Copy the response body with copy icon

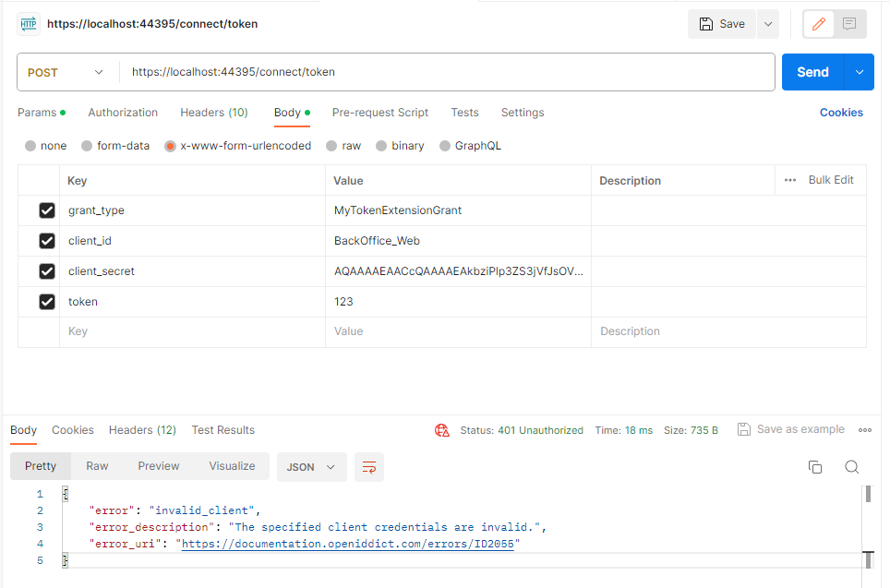(x=814, y=467)
